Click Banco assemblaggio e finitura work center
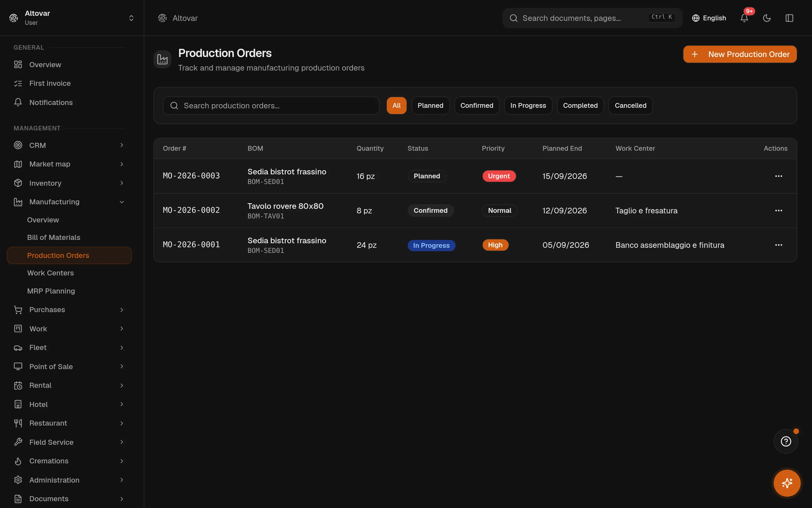 [x=670, y=245]
